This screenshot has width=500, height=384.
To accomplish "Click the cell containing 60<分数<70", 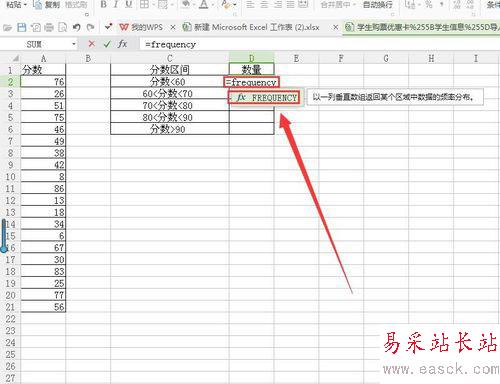I will 170,94.
